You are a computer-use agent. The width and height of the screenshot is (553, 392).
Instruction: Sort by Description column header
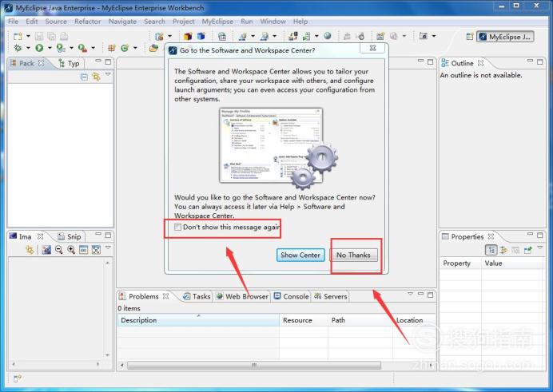[198, 320]
